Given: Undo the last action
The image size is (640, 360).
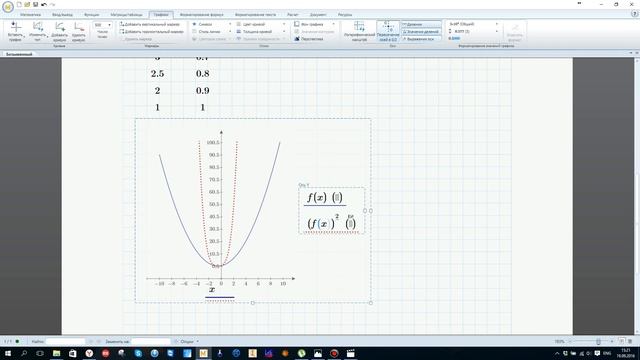Looking at the screenshot, I should pyautogui.click(x=44, y=4).
